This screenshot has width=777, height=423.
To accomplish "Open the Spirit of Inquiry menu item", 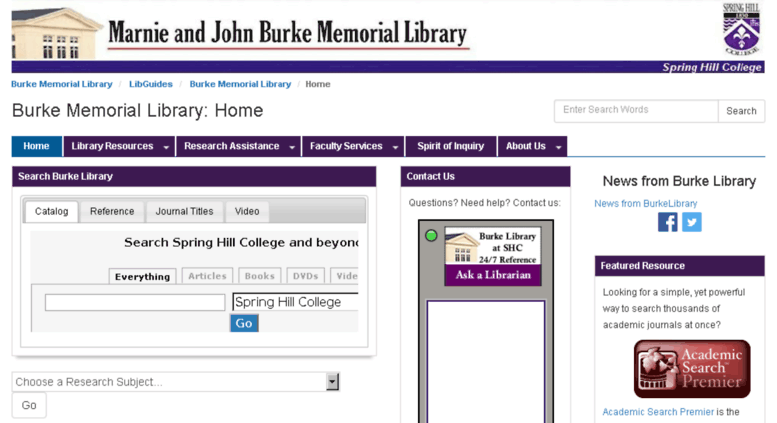I will 450,146.
